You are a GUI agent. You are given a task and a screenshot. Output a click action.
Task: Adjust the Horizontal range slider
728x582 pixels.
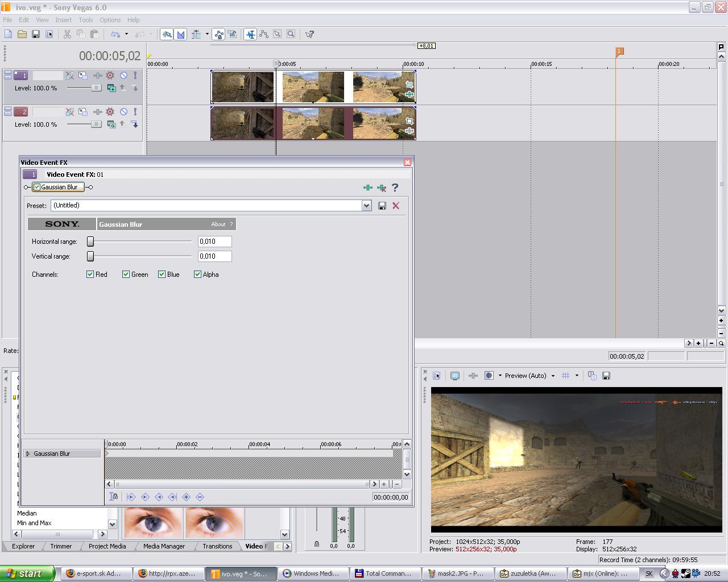(90, 242)
